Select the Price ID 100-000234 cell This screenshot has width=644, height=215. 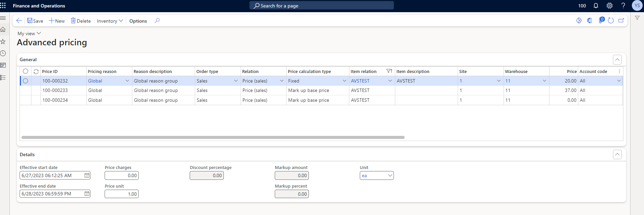pos(63,100)
